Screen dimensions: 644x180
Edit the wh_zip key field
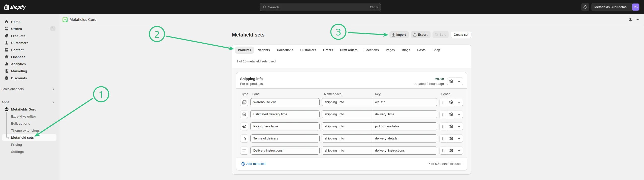(x=405, y=102)
